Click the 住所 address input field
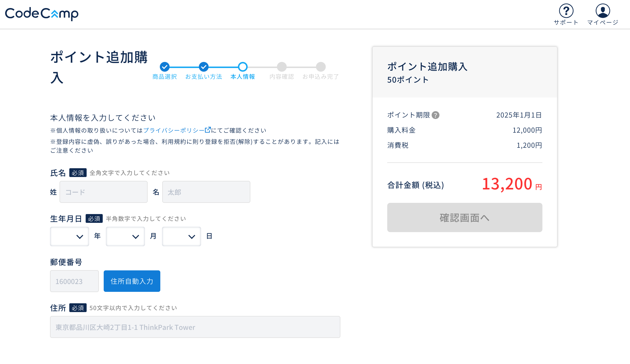This screenshot has height=364, width=630. click(195, 327)
